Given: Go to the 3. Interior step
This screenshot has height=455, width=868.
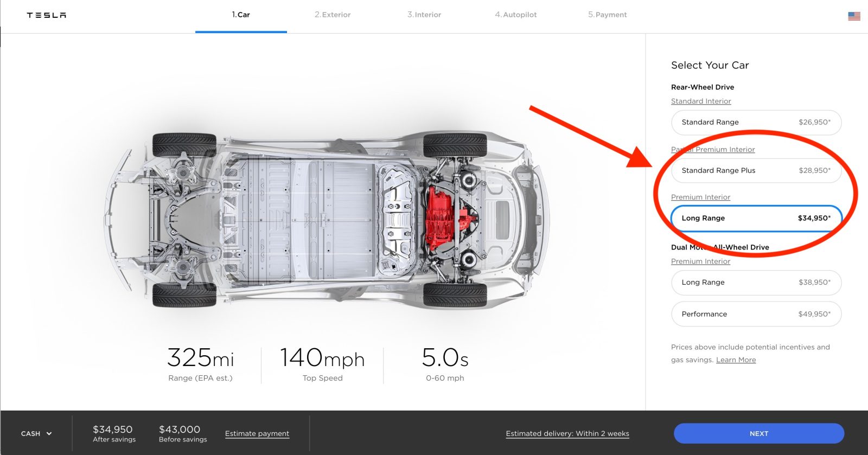Looking at the screenshot, I should (424, 15).
